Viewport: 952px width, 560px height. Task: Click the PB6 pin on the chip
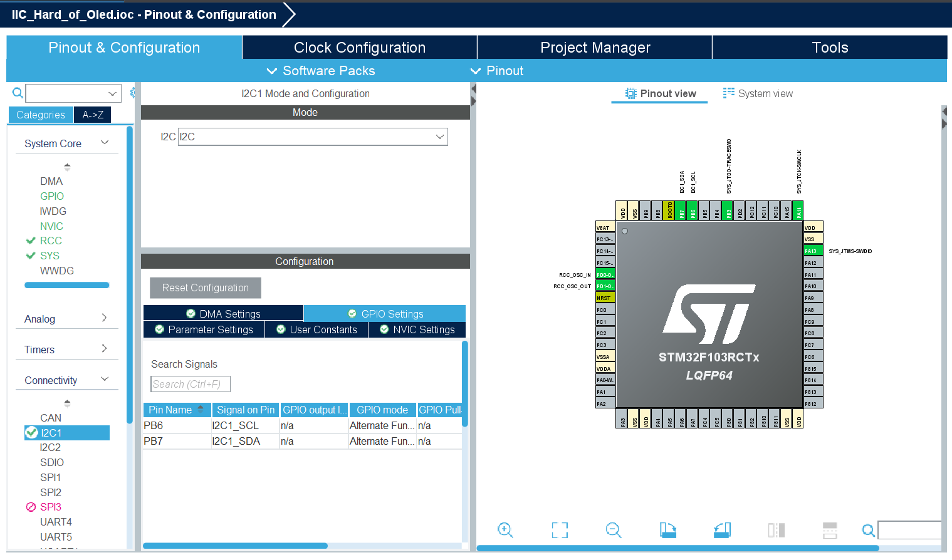click(693, 210)
